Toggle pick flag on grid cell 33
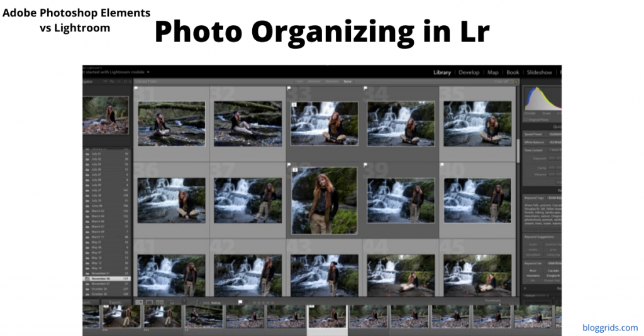This screenshot has width=644, height=336. tap(289, 88)
